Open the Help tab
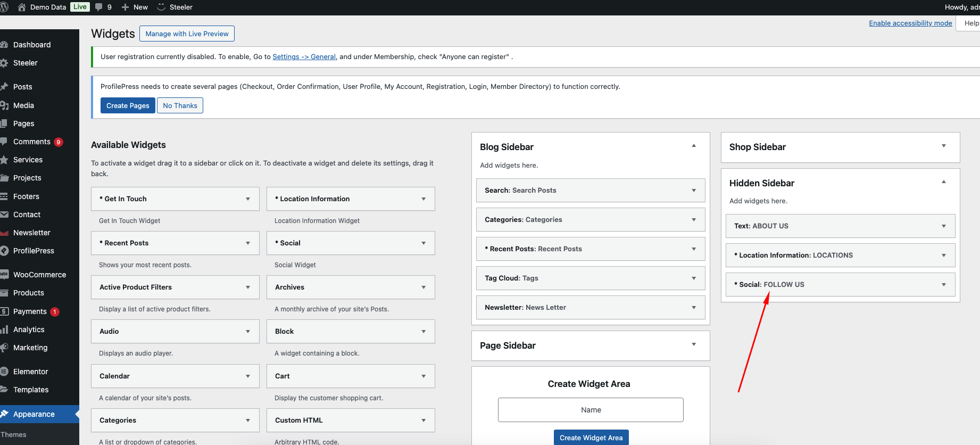The height and width of the screenshot is (445, 980). coord(971,23)
